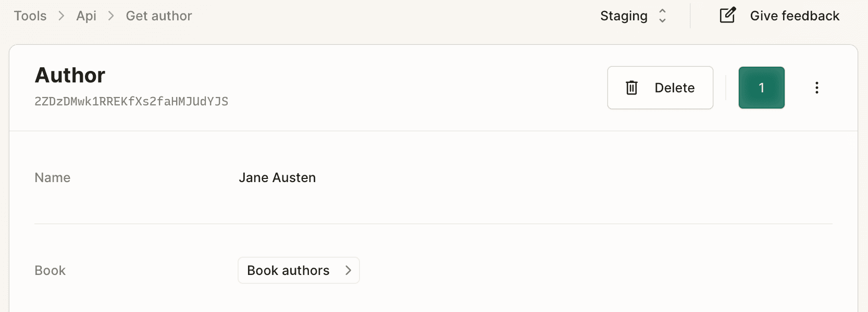Expand the Book authors relation
Image resolution: width=868 pixels, height=312 pixels.
(x=298, y=270)
